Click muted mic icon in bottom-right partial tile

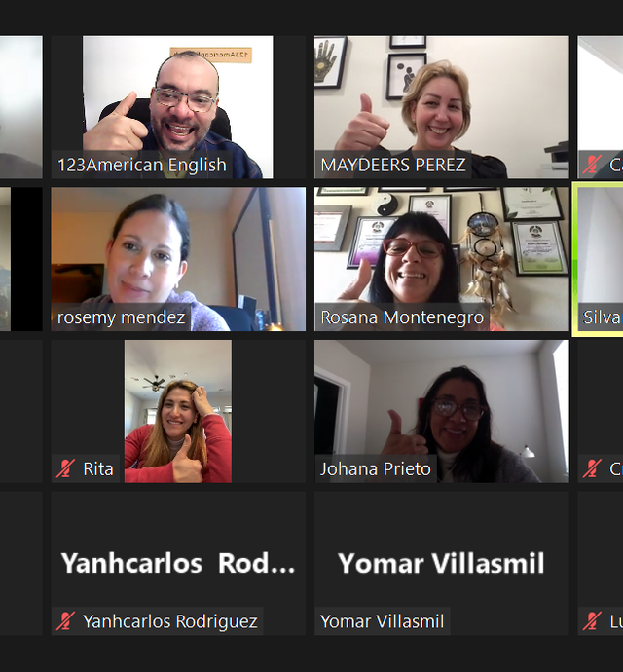point(592,621)
